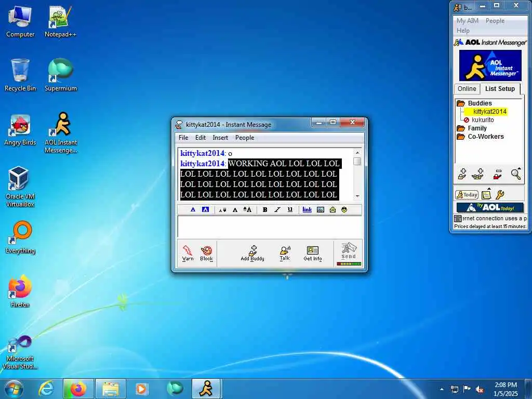Click the insert picture icon

[320, 210]
